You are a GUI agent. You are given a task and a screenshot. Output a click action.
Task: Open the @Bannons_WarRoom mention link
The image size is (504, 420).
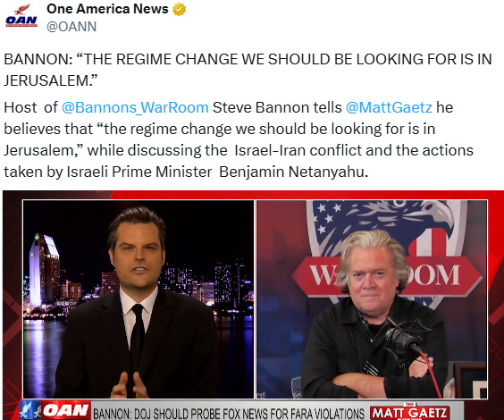tap(135, 107)
